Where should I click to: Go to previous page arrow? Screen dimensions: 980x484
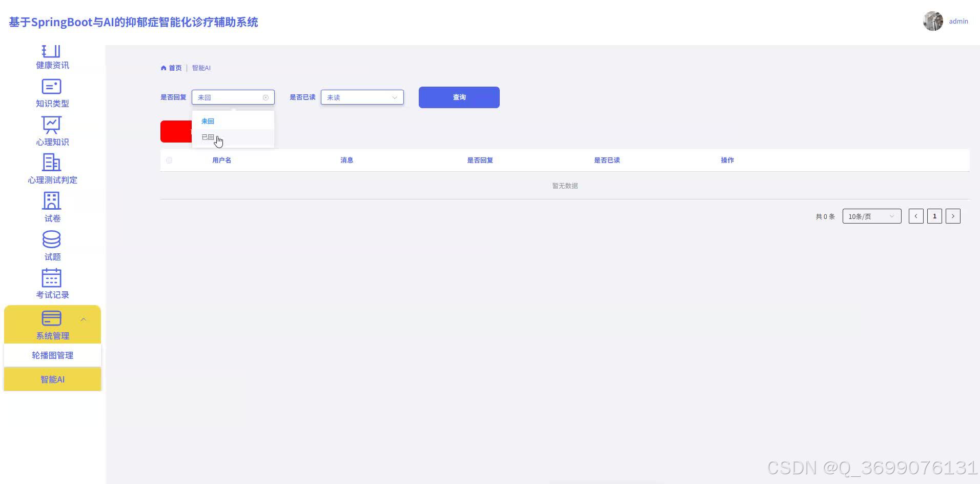[x=916, y=216]
